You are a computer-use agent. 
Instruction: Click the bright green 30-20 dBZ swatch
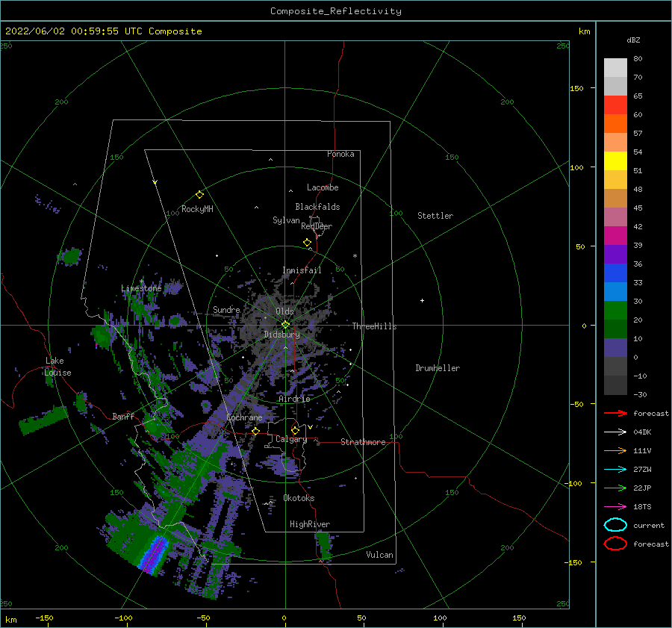tap(615, 310)
